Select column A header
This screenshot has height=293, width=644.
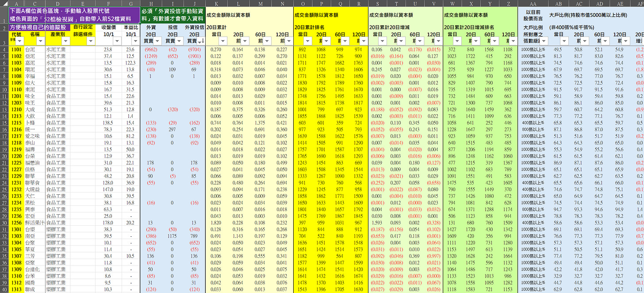[17, 3]
